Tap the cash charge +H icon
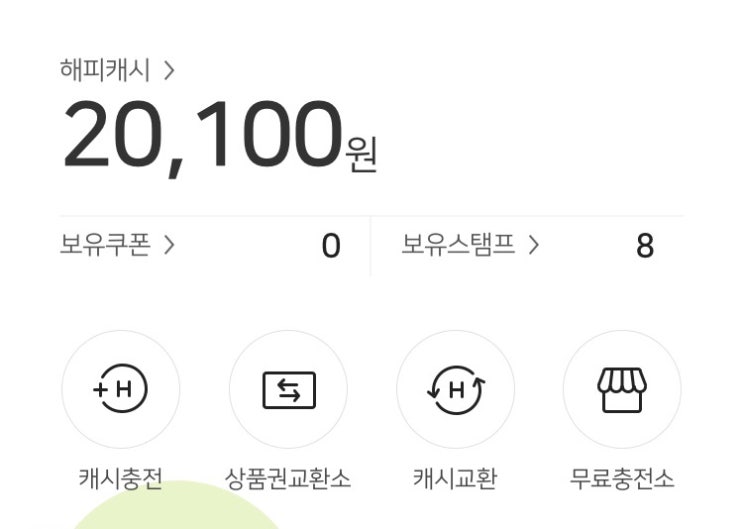Viewport: 743px width, 529px height. tap(121, 389)
